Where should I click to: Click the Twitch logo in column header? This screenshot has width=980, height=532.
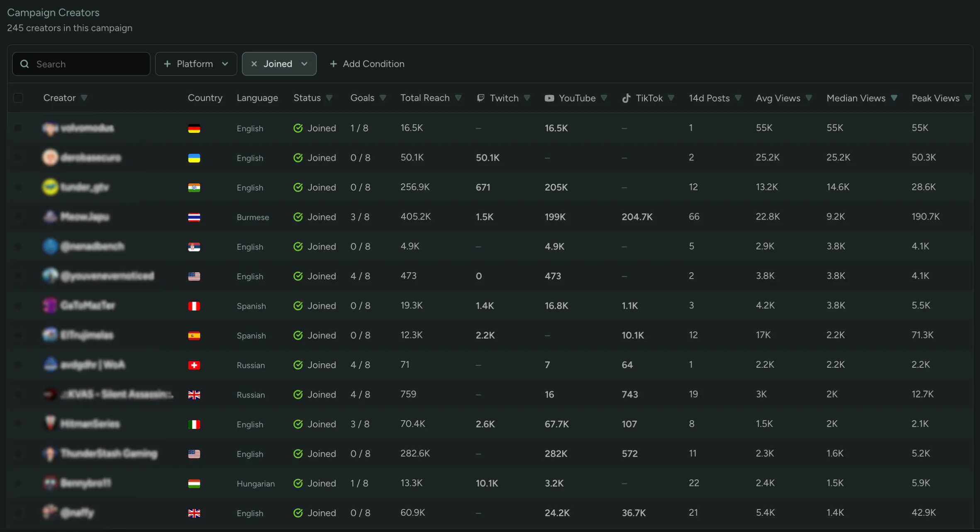coord(480,98)
